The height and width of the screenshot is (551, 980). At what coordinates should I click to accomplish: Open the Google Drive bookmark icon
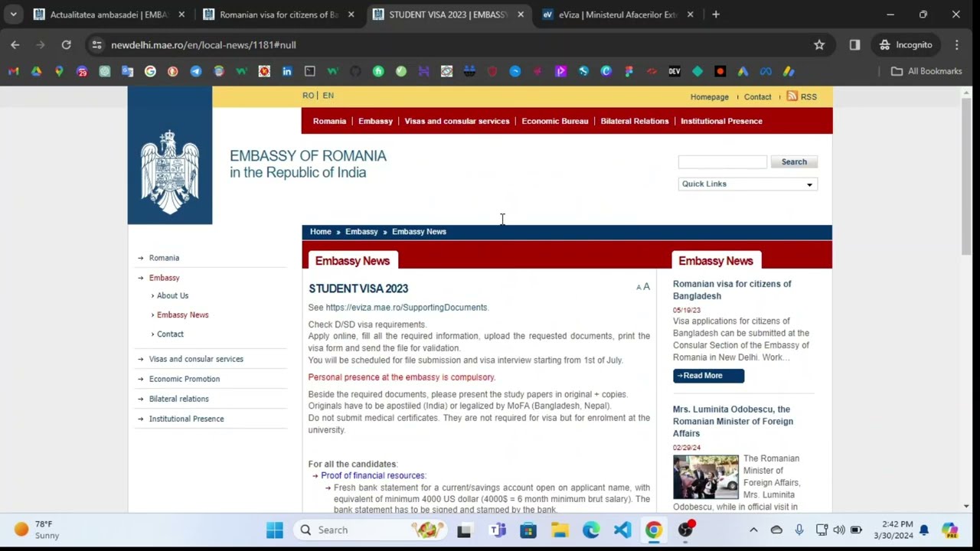pyautogui.click(x=36, y=71)
